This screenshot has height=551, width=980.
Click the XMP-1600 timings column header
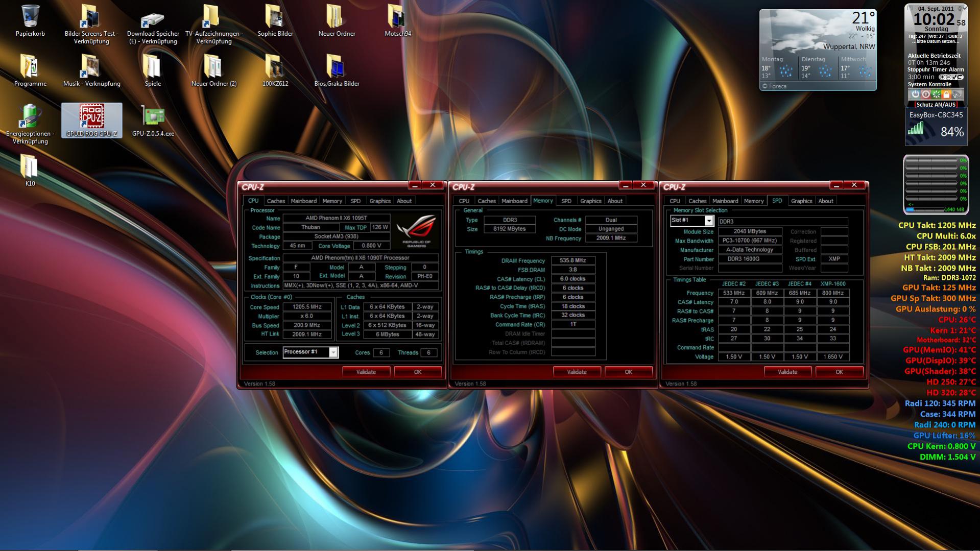[x=833, y=284]
